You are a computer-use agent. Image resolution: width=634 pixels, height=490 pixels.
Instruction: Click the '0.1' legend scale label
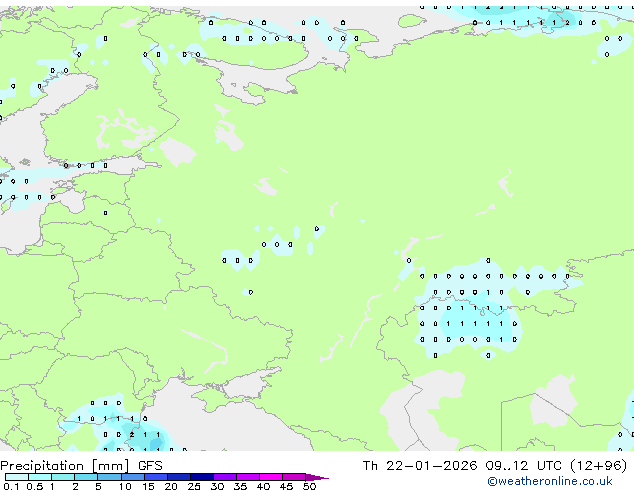[x=11, y=486]
